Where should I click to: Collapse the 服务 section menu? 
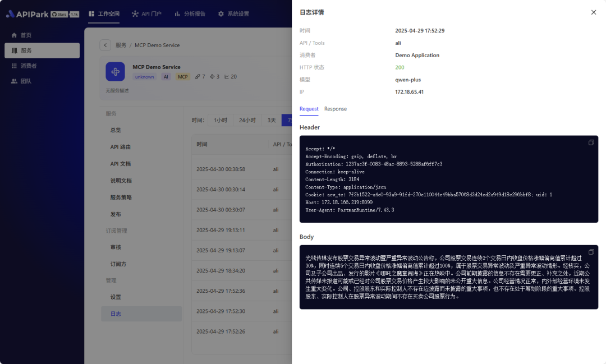111,113
